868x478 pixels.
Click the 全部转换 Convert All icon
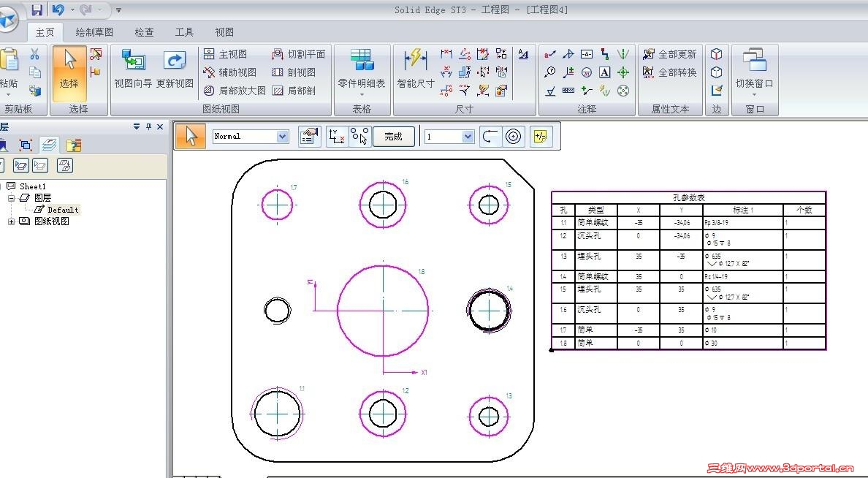click(x=669, y=72)
